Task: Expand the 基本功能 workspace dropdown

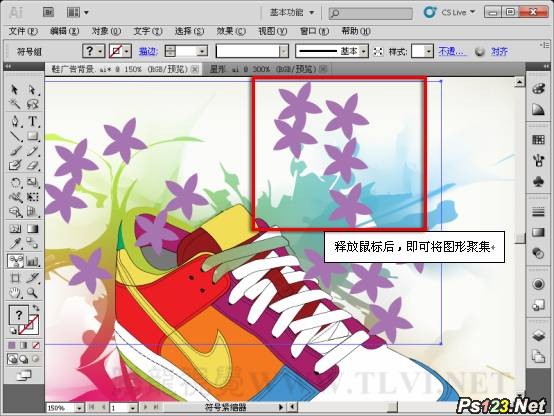Action: (x=292, y=13)
